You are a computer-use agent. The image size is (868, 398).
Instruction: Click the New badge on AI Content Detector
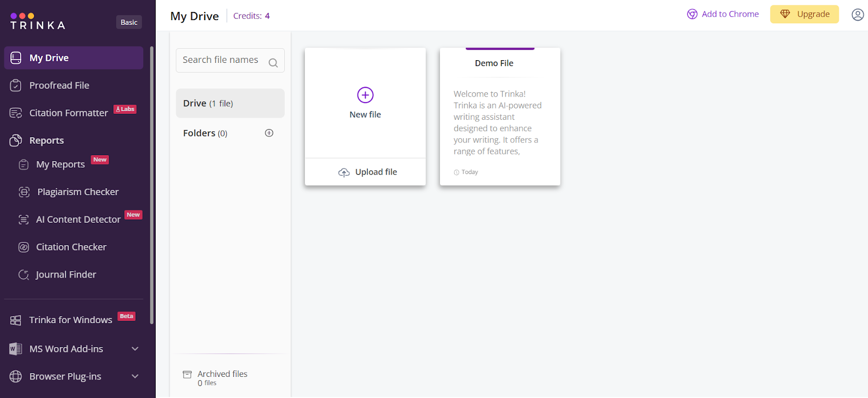click(133, 215)
